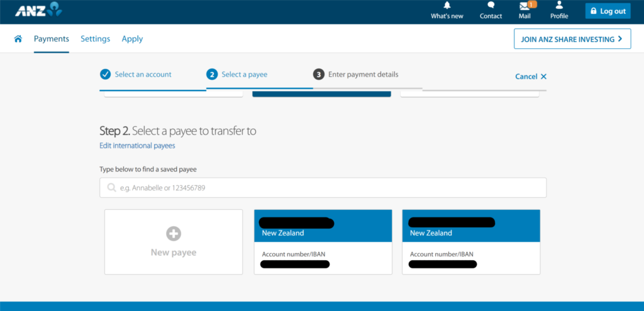Click the plus icon for New payee

pos(174,234)
